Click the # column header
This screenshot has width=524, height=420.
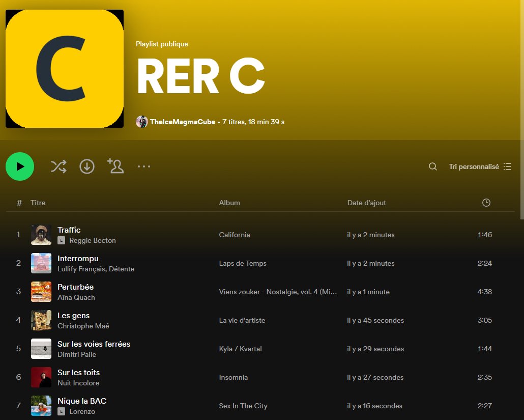pyautogui.click(x=19, y=203)
